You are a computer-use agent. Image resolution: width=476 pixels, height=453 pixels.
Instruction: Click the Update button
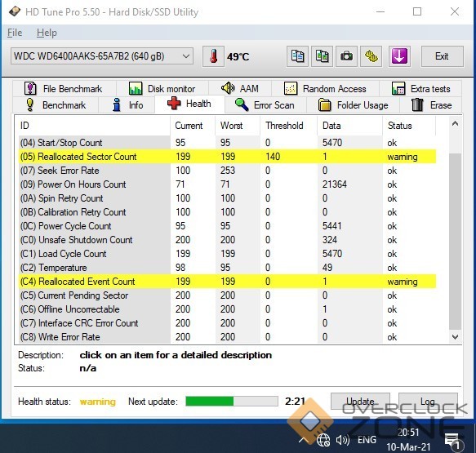coord(360,401)
